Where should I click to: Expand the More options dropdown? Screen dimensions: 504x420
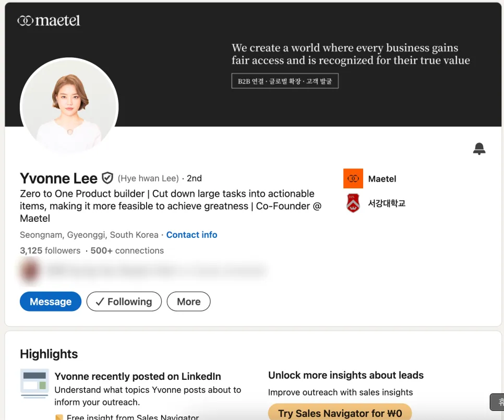[189, 302]
